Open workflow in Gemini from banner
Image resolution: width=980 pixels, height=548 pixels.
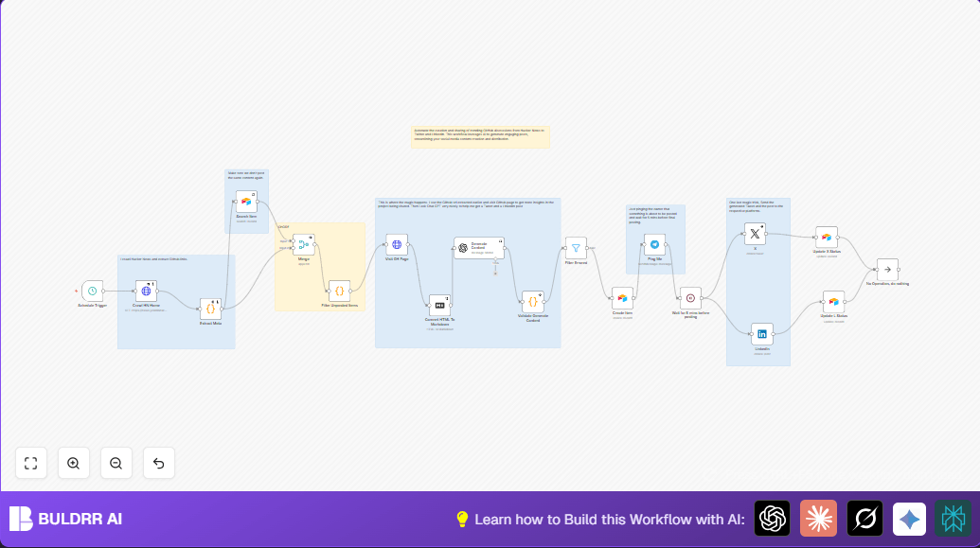coord(909,519)
